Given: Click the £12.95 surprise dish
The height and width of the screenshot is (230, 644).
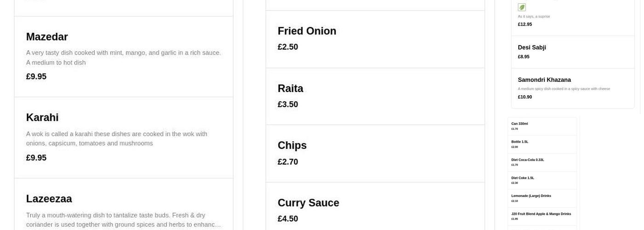Looking at the screenshot, I should point(525,24).
